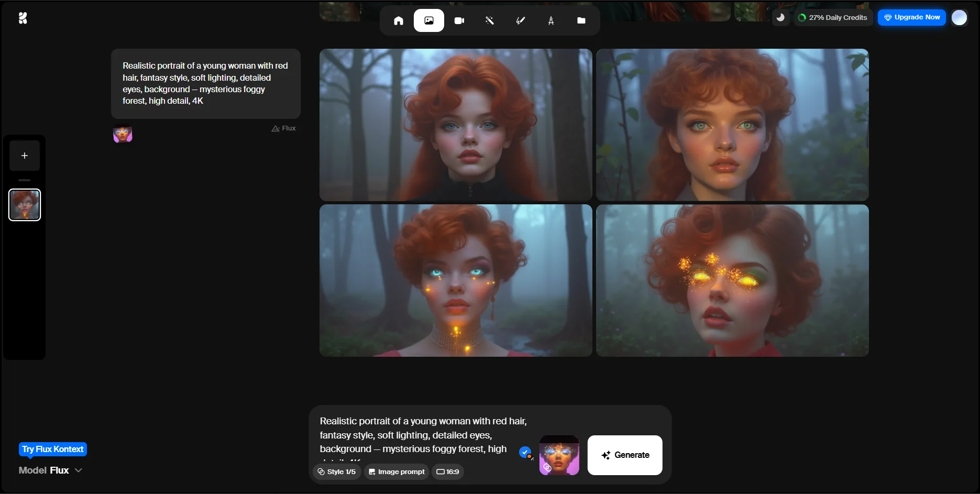Click Try Flux Kontext tooltip link
The width and height of the screenshot is (980, 494).
pyautogui.click(x=53, y=449)
